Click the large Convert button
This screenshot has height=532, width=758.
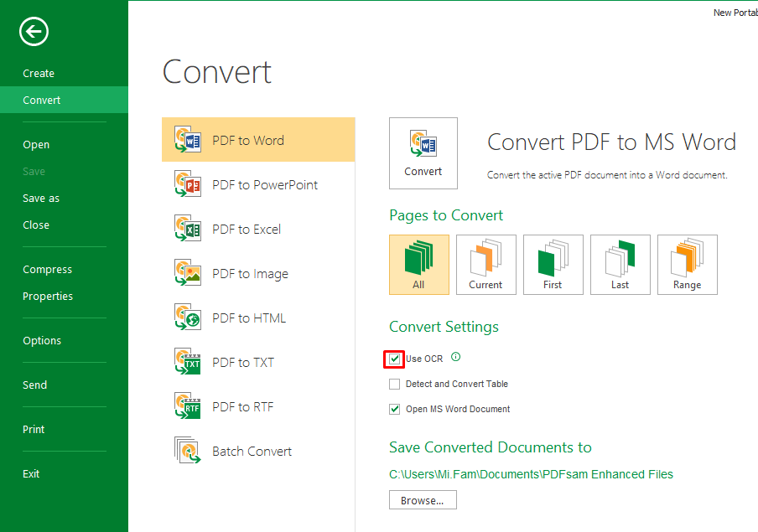(423, 153)
